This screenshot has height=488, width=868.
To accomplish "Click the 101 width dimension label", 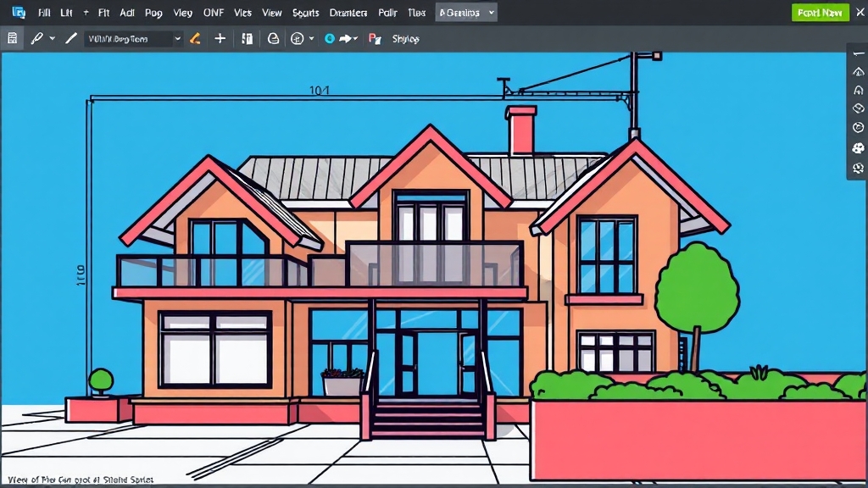I will 320,90.
